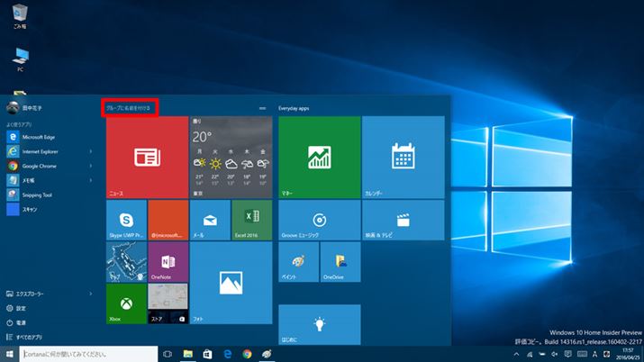
Task: Click the Cortana search box
Action: tap(87, 354)
